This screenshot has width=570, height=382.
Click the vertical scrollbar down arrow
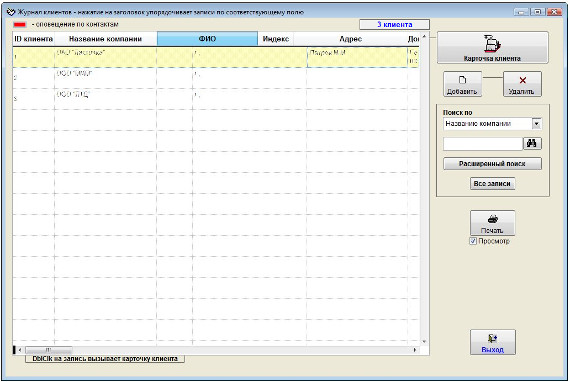pos(424,342)
